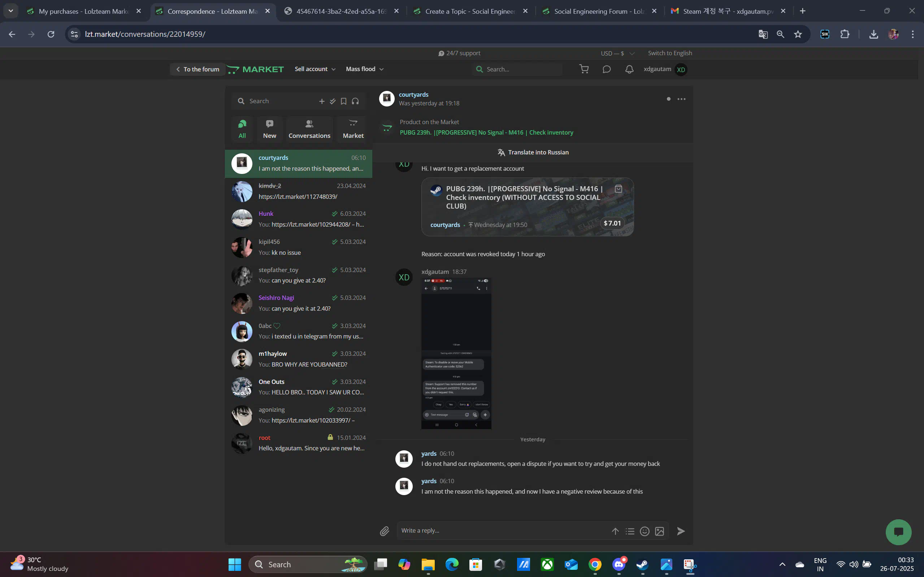Open the green live chat widget button
Viewport: 924px width, 577px height.
coord(898,532)
